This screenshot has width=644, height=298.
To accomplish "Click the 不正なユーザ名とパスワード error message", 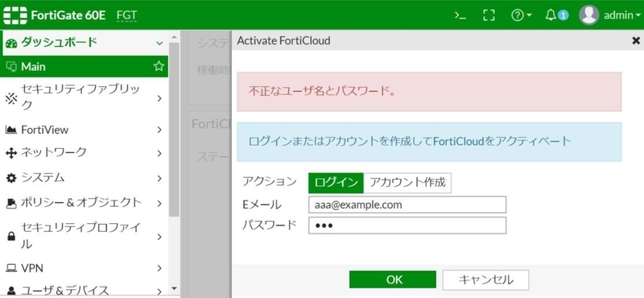I will (x=429, y=92).
